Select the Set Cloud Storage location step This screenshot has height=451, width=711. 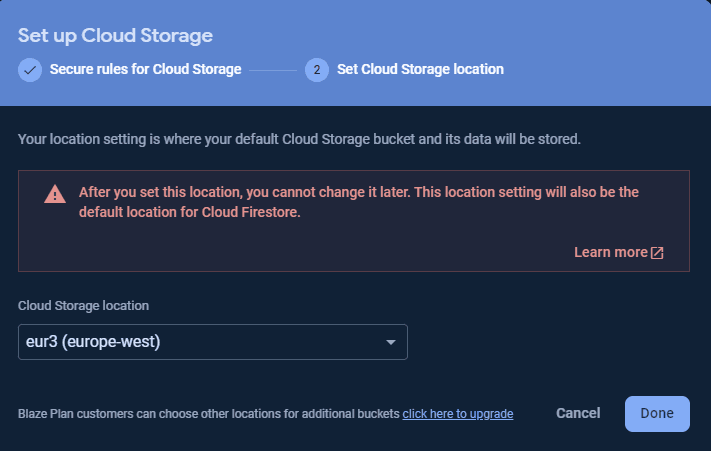pos(420,69)
